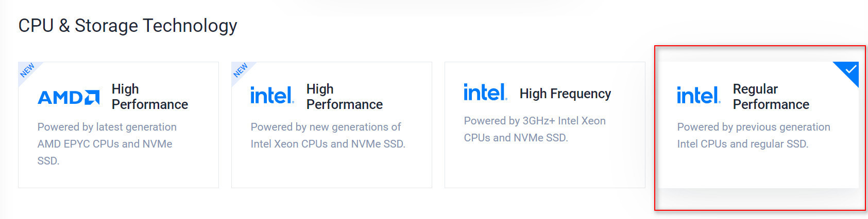Click the Intel logo on High Performance card
This screenshot has width=868, height=219.
pyautogui.click(x=272, y=96)
